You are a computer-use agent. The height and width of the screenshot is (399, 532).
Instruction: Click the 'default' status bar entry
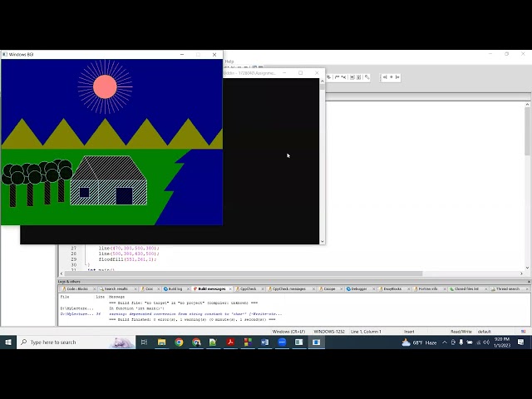[x=485, y=332]
